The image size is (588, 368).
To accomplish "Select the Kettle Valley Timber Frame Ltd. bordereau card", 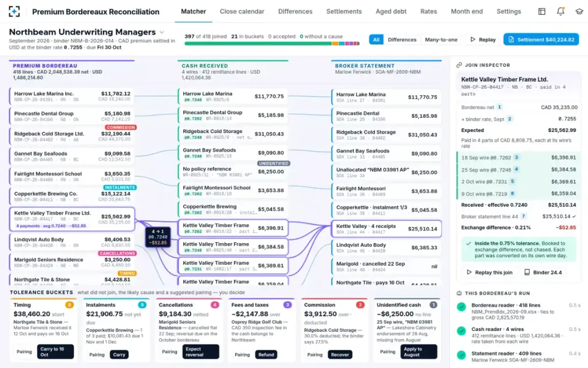I will click(72, 219).
